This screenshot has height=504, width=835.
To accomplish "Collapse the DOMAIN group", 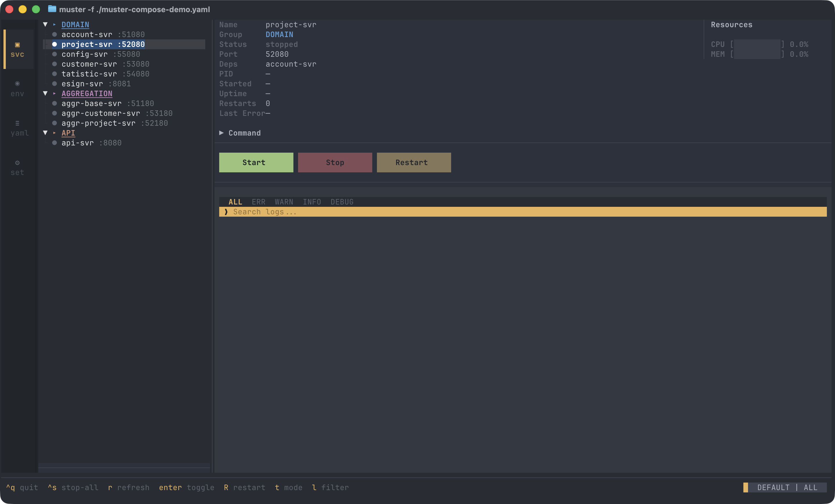I will click(x=46, y=24).
